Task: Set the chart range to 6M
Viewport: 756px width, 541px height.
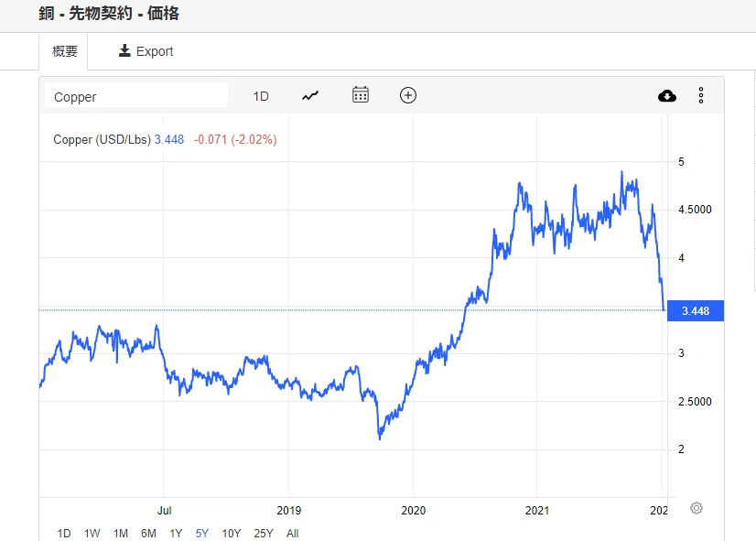Action: click(x=148, y=534)
